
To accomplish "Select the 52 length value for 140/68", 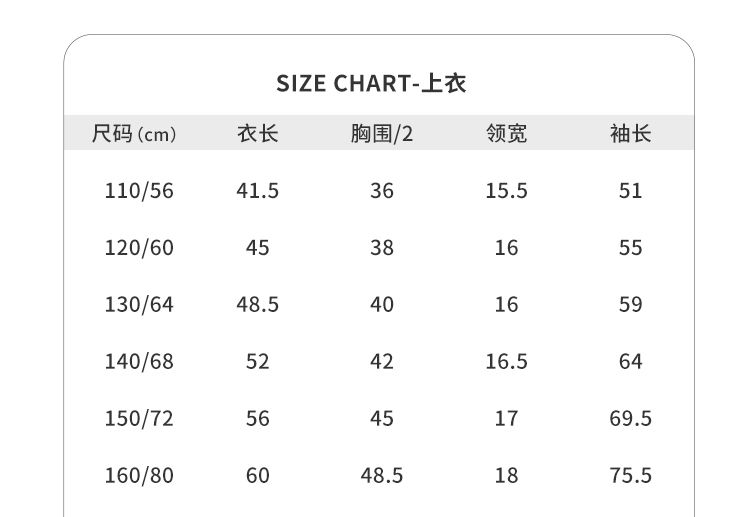I will pyautogui.click(x=257, y=362).
